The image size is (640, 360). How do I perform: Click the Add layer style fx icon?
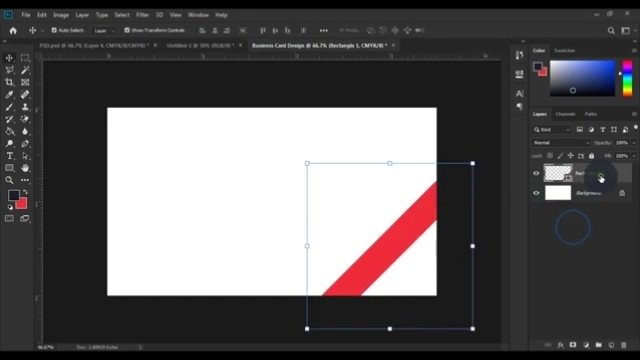click(x=561, y=345)
